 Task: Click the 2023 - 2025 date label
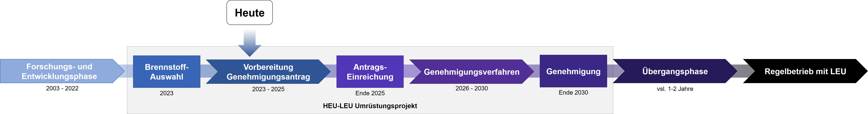[x=268, y=89]
